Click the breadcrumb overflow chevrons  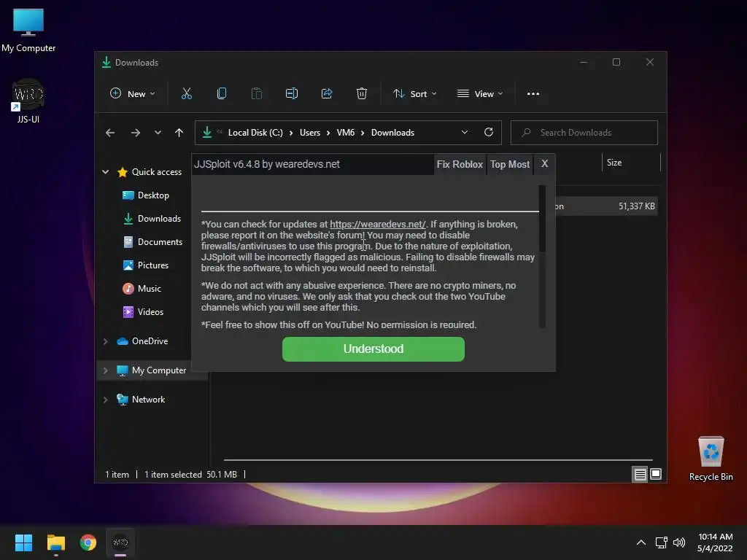220,132
